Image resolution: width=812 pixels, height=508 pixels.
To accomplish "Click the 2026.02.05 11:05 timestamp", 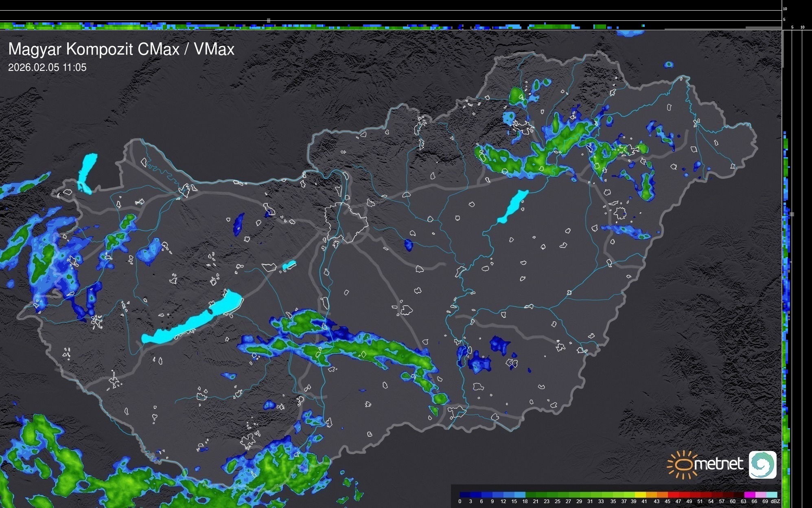I will point(47,68).
